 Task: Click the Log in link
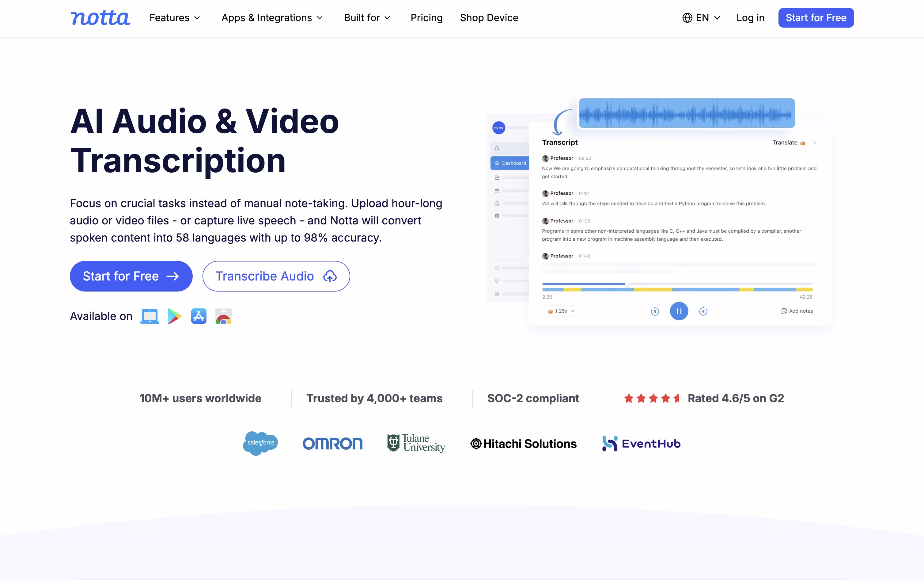[x=750, y=18]
